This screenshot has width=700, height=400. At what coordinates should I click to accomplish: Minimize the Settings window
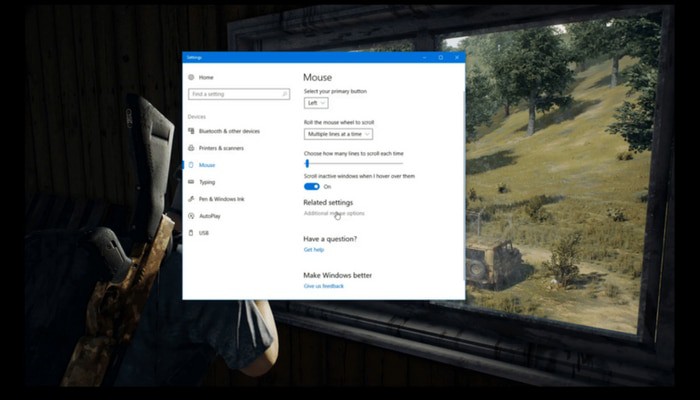click(425, 57)
